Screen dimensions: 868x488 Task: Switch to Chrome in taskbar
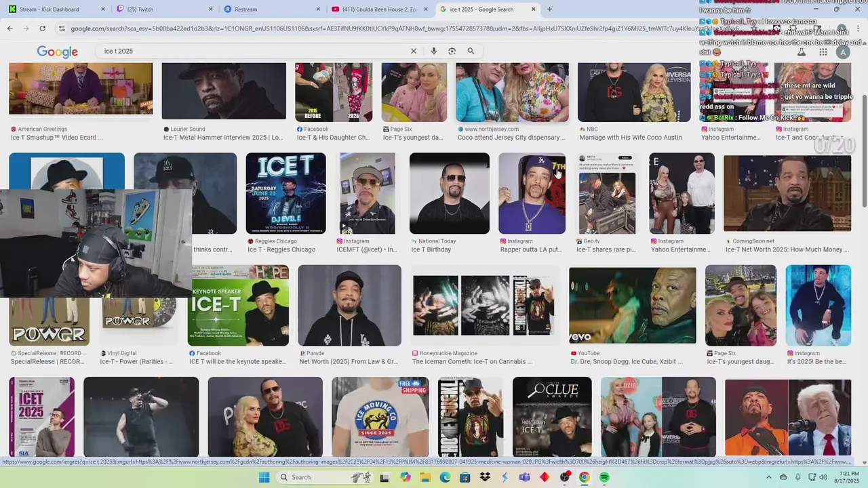coord(585,477)
